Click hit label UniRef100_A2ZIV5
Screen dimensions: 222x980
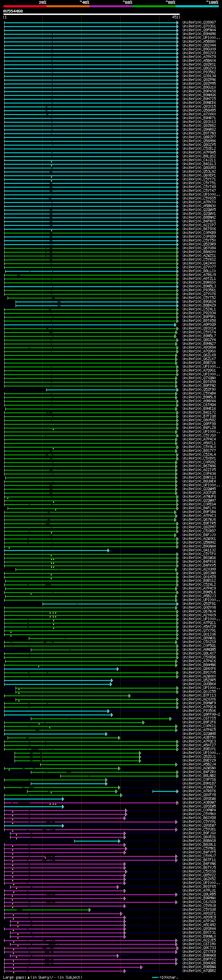click(x=199, y=470)
